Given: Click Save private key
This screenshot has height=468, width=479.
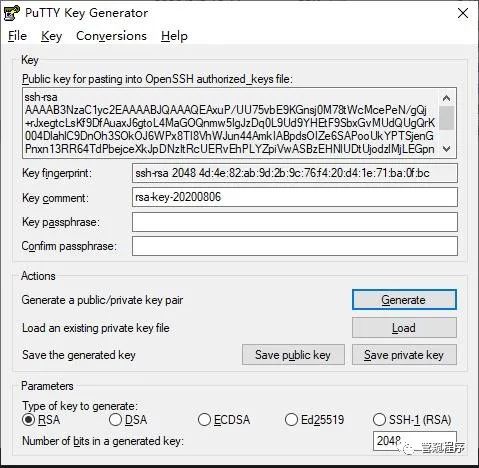Looking at the screenshot, I should pos(404,355).
